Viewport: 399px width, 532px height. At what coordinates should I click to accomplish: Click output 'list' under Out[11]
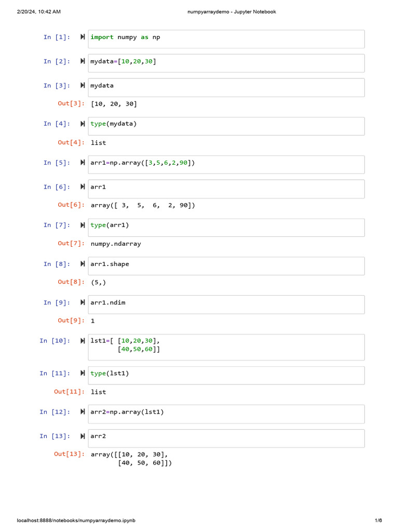(98, 392)
